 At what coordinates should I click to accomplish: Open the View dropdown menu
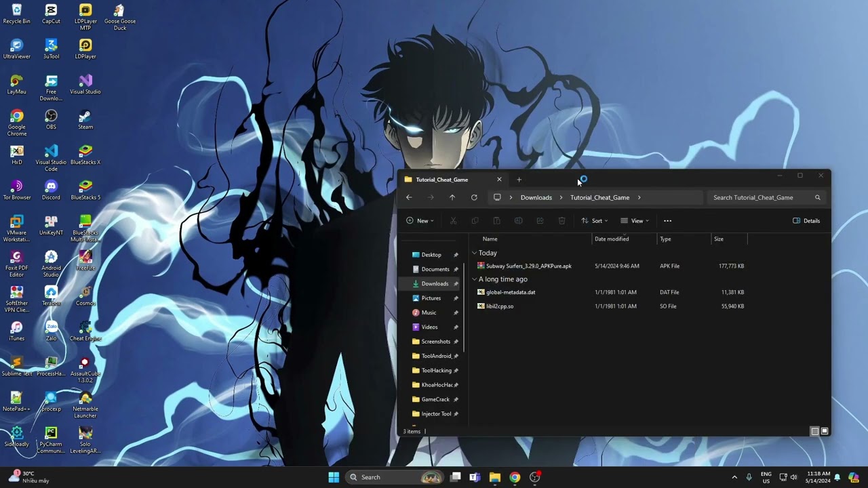coord(635,220)
